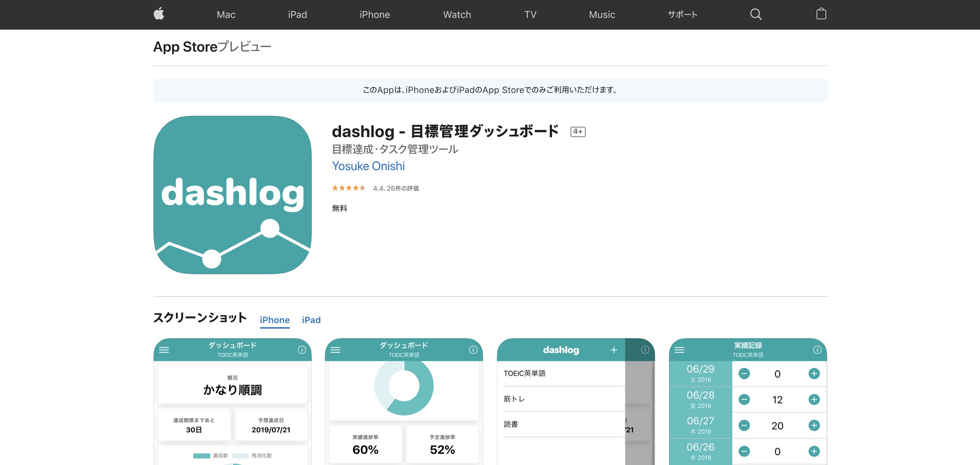This screenshot has height=465, width=980.
Task: Click the dashlog app icon
Action: point(233,195)
